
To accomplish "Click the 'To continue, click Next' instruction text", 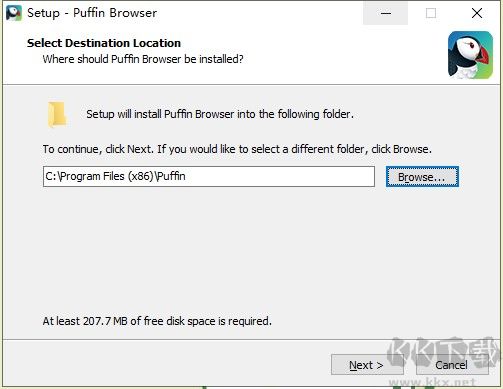I will click(x=237, y=149).
